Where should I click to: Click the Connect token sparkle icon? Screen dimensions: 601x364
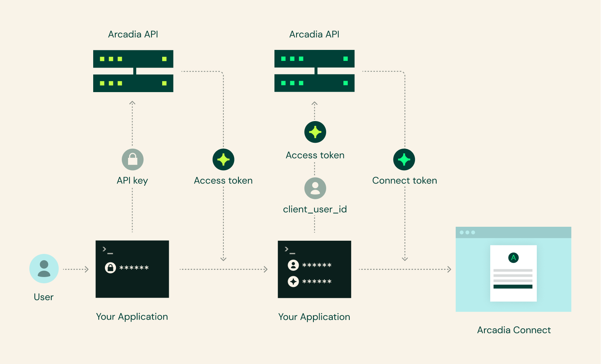404,160
